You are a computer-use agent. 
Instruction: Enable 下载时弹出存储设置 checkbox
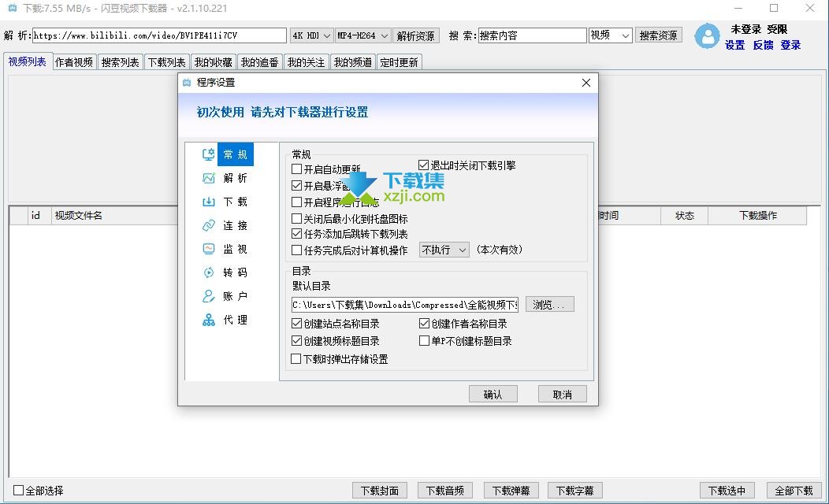[x=296, y=359]
